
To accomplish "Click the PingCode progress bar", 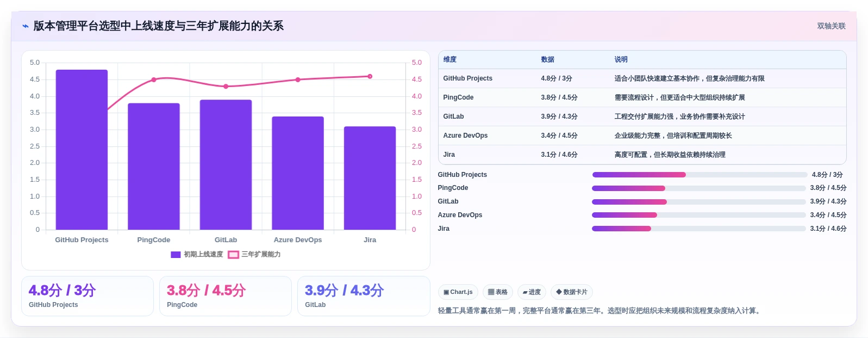I will tap(699, 188).
